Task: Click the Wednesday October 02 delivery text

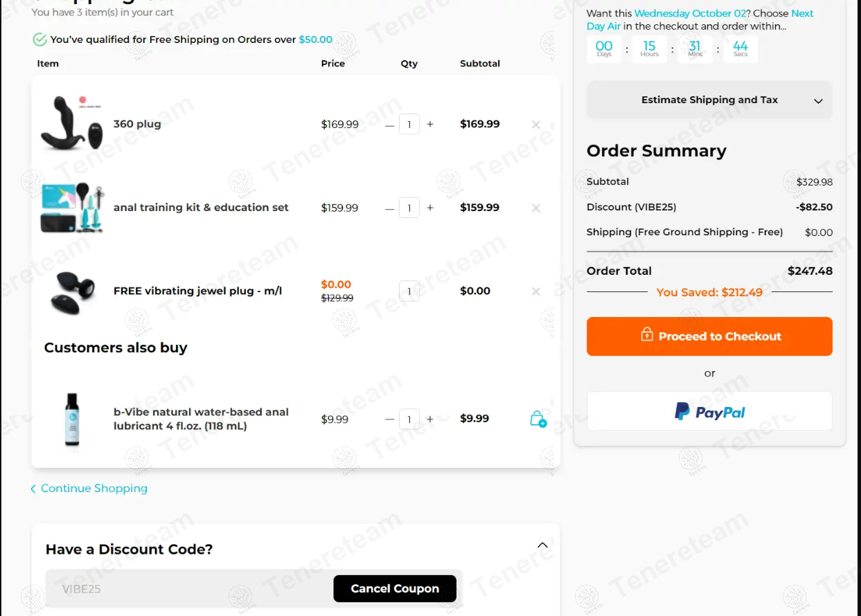Action: point(690,13)
